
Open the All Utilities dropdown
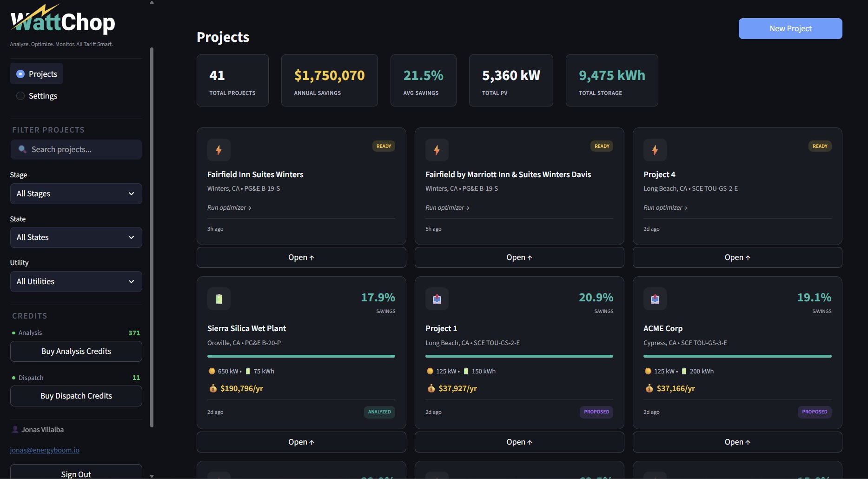76,281
